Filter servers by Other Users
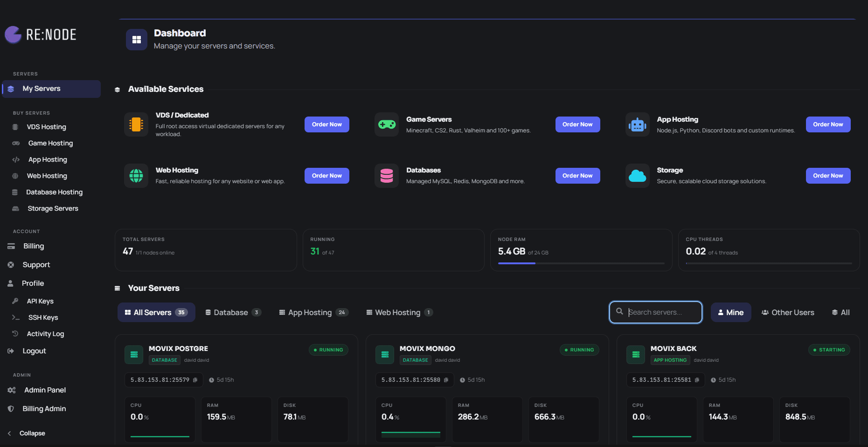 (x=788, y=312)
